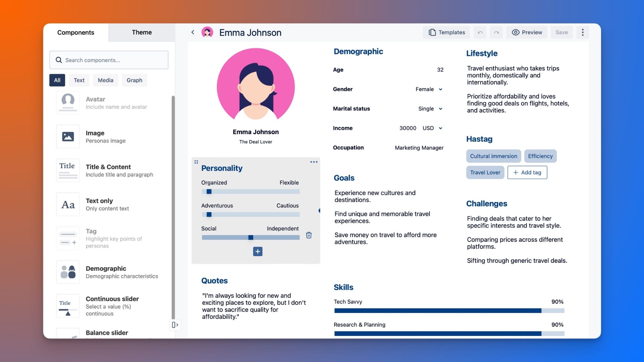Add a new personality trait with plus button

tap(257, 251)
